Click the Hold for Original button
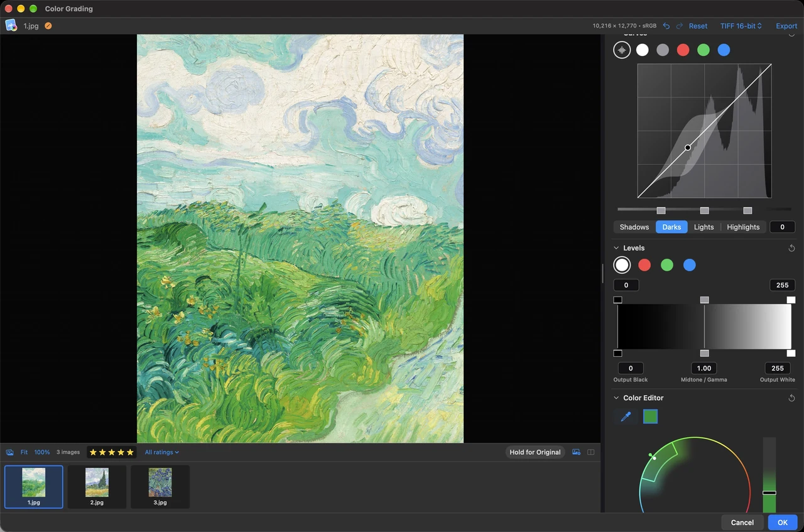The image size is (804, 532). click(535, 452)
